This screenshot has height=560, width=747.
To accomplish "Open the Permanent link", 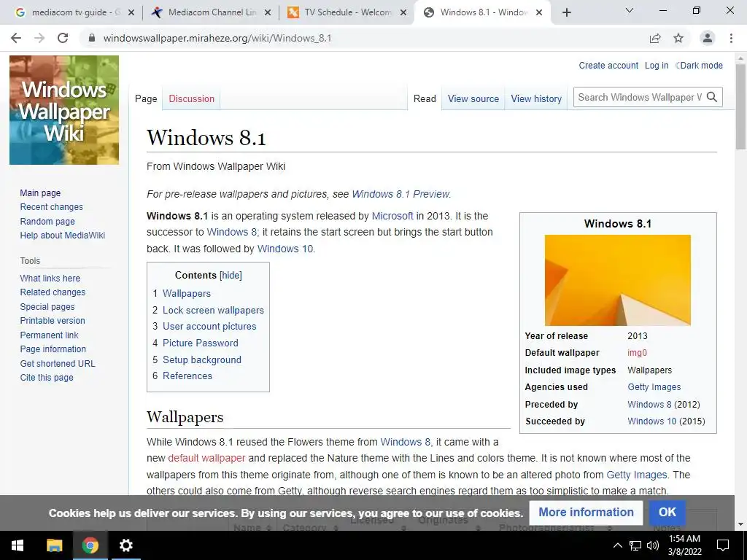I will 49,335.
